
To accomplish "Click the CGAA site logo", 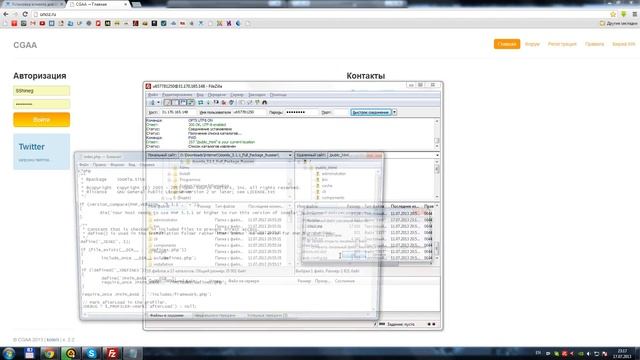I will tap(25, 45).
